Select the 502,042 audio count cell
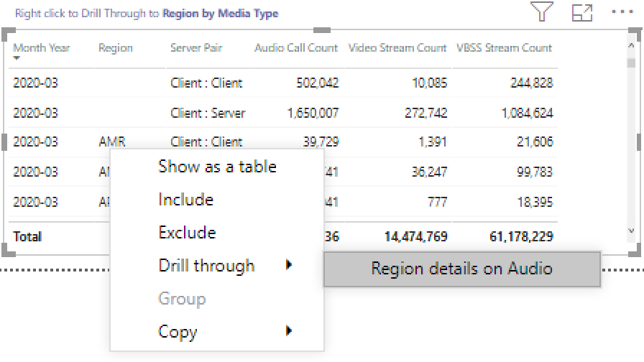The width and height of the screenshot is (644, 362). (318, 83)
